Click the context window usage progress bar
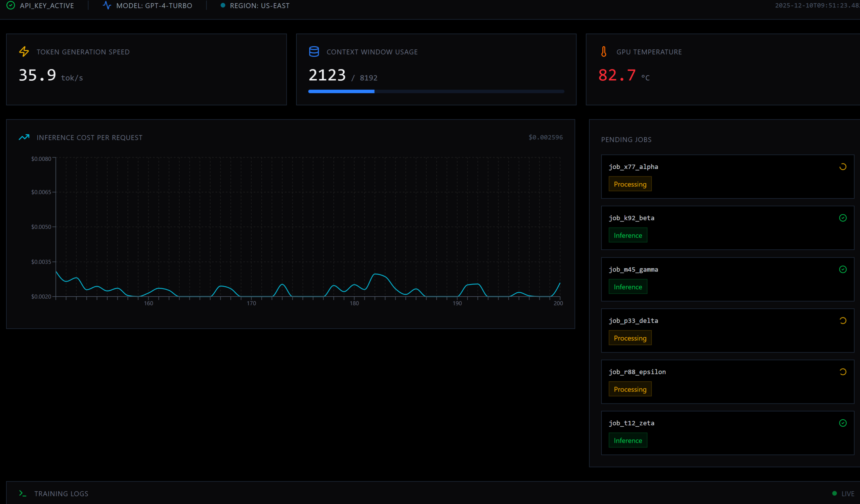Screen dimensions: 860x504 [436, 91]
